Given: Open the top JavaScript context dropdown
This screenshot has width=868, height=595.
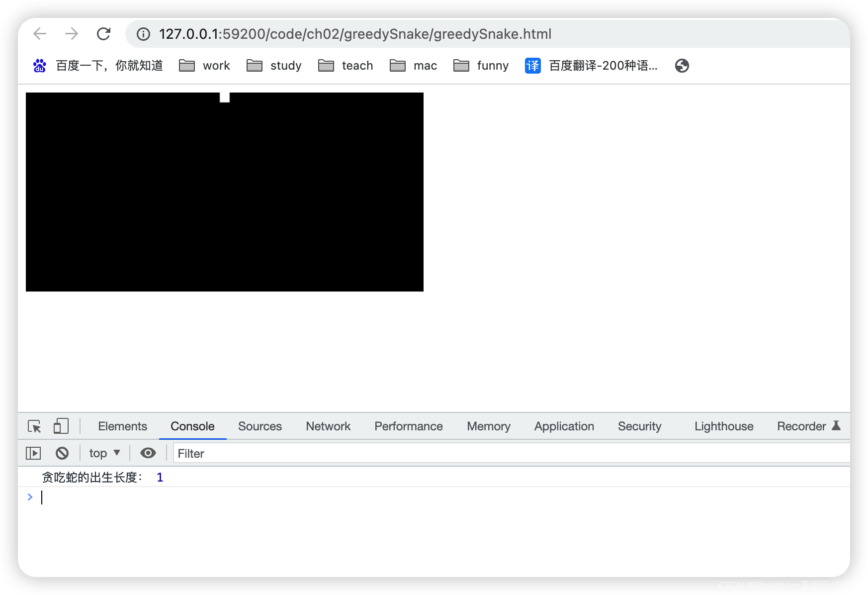Looking at the screenshot, I should pos(104,453).
